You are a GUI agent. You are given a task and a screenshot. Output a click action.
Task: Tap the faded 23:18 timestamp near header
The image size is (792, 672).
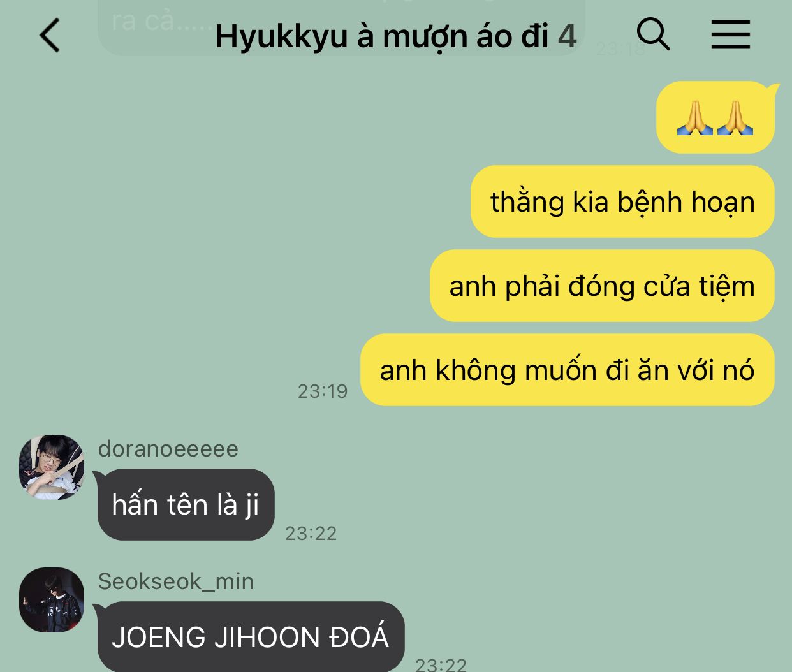pos(620,50)
